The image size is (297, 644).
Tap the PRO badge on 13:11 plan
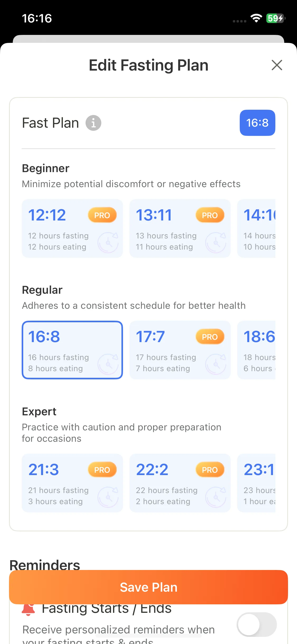[x=210, y=215]
